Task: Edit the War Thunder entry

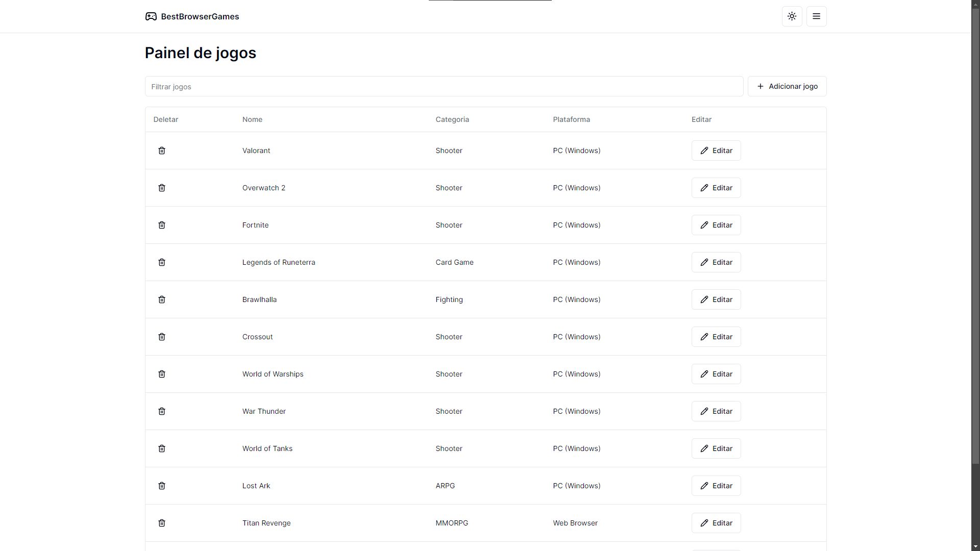Action: click(716, 411)
